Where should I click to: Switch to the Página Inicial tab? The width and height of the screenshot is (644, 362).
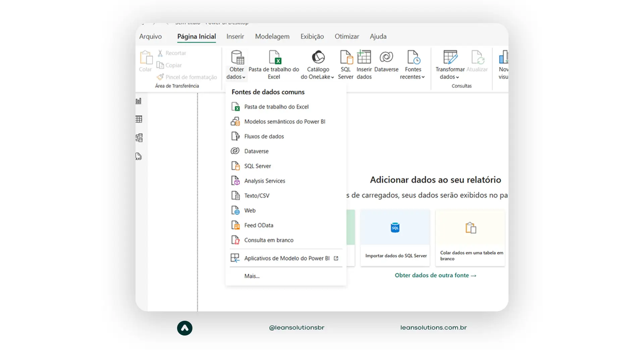tap(197, 37)
